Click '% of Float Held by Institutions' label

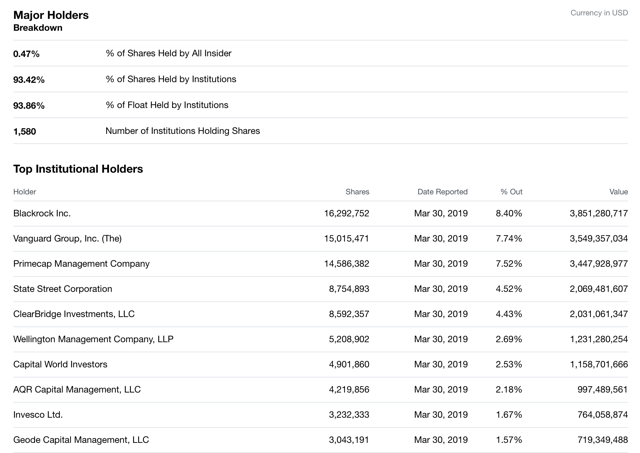pyautogui.click(x=167, y=105)
